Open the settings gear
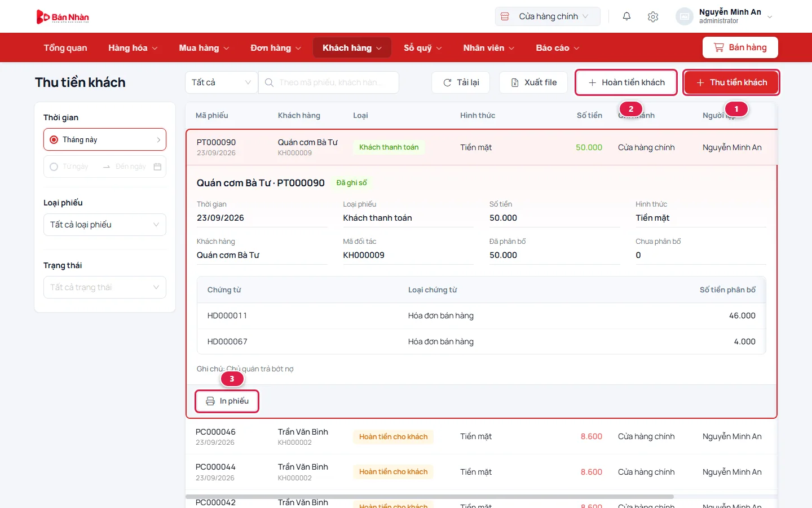 653,16
